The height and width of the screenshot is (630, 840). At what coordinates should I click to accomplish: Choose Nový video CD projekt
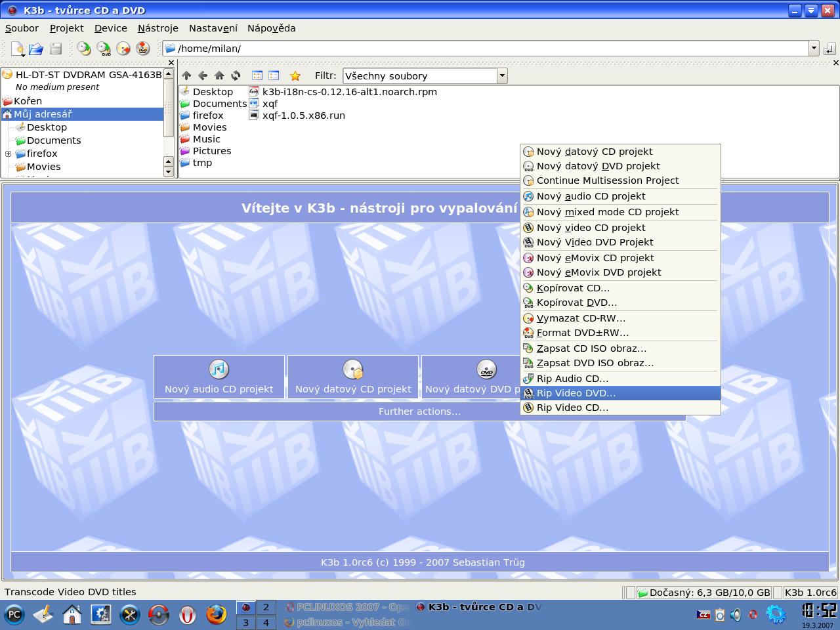620,228
